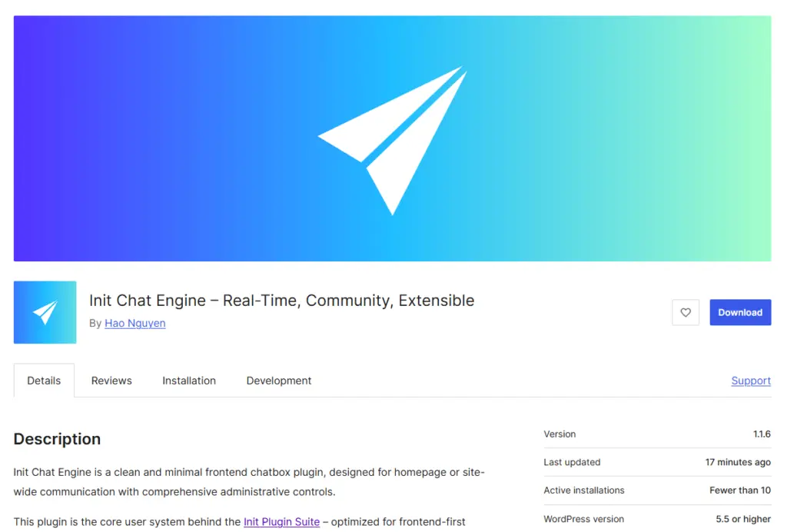Viewport: 787px width, 532px height.
Task: Click the 'Last updated' label
Action: [x=572, y=462]
